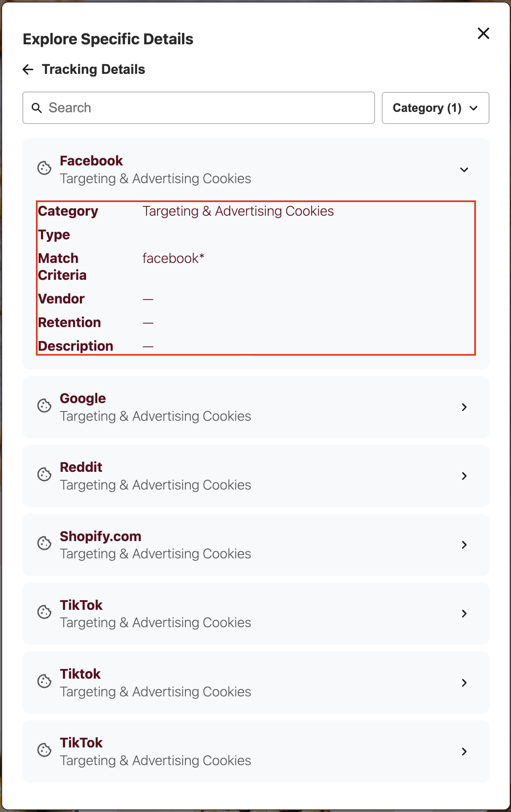Click the Explore Specific Details title
The height and width of the screenshot is (812, 511).
point(108,38)
